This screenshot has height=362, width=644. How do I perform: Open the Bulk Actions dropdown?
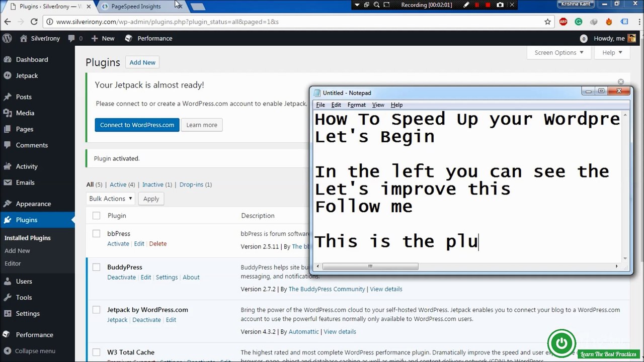[110, 199]
